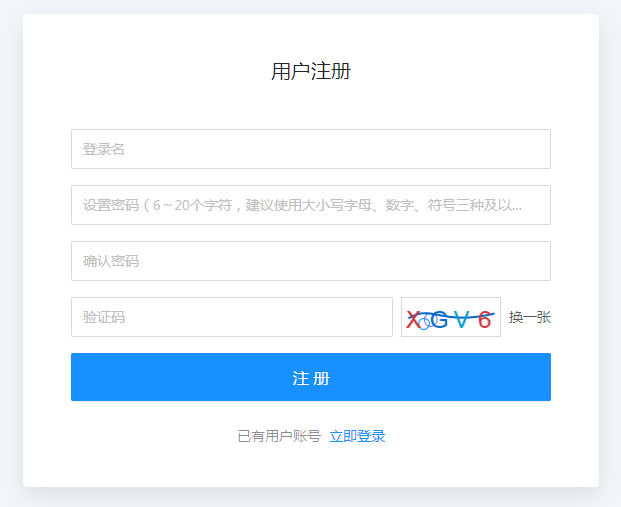The width and height of the screenshot is (621, 507).
Task: Submit the registration form
Action: point(310,377)
